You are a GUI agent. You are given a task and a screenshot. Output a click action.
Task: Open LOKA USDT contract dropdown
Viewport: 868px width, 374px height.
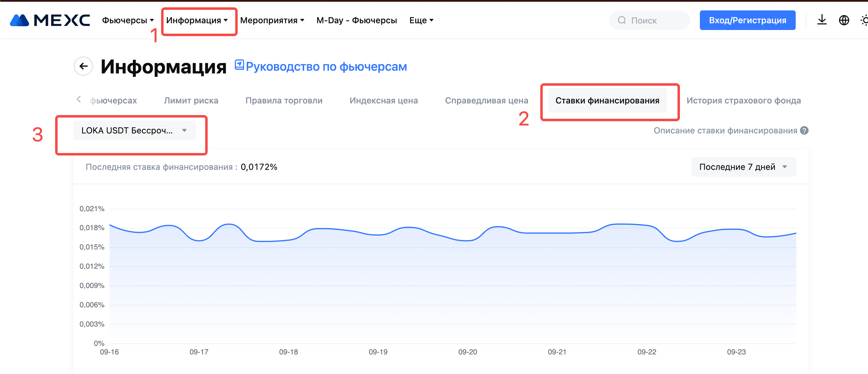point(134,130)
